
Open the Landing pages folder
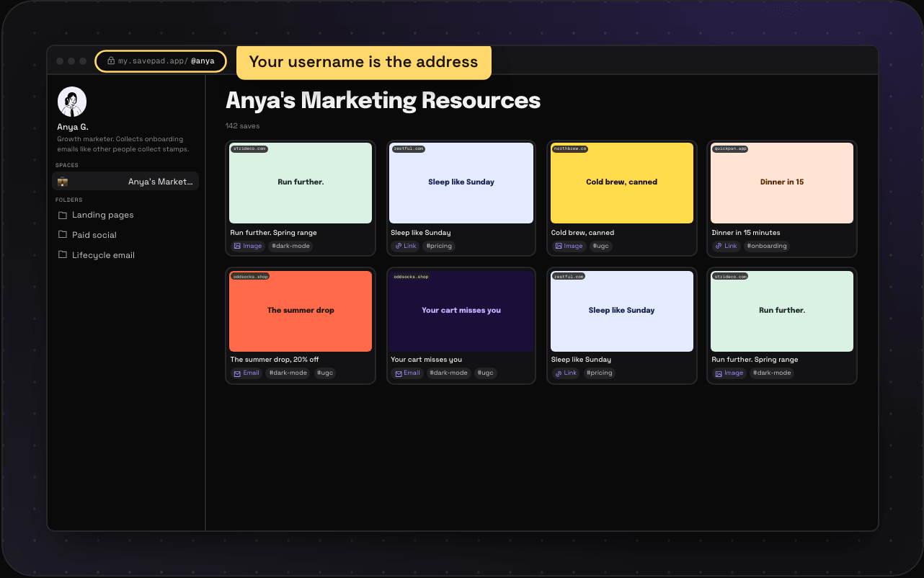pyautogui.click(x=102, y=215)
